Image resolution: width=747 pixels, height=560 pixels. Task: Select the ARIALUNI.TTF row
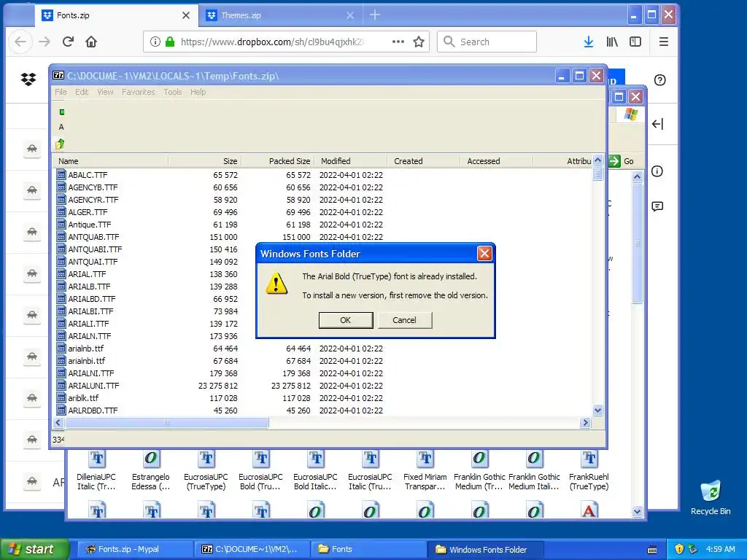[322, 385]
